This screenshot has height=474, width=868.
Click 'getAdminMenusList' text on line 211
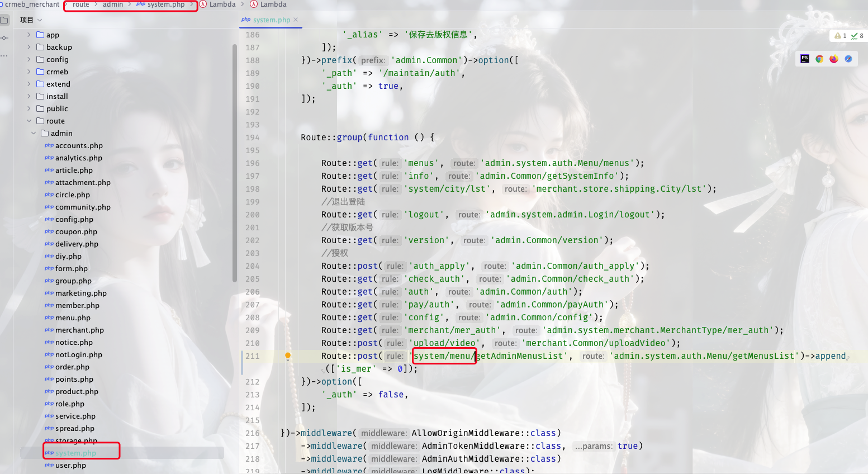point(519,356)
